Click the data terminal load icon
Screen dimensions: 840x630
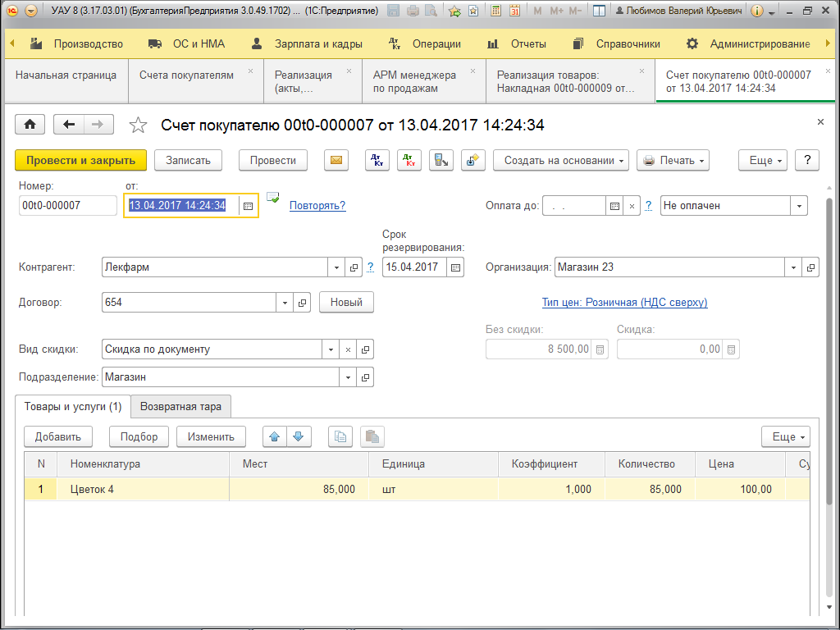coord(441,160)
